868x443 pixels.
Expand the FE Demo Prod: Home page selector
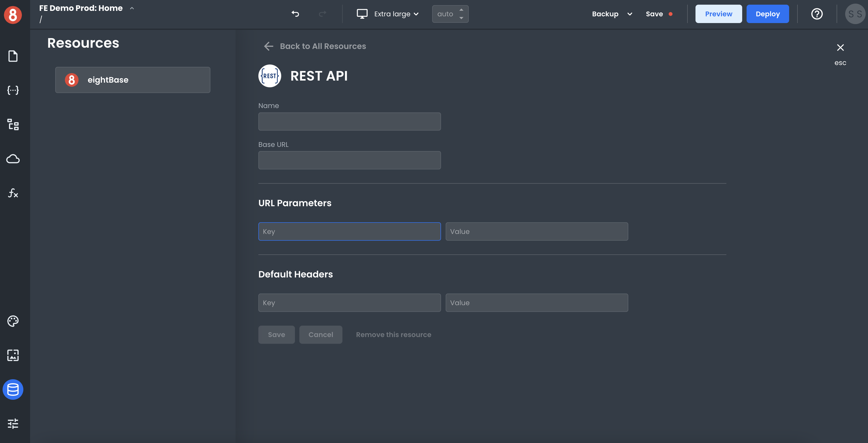click(132, 8)
